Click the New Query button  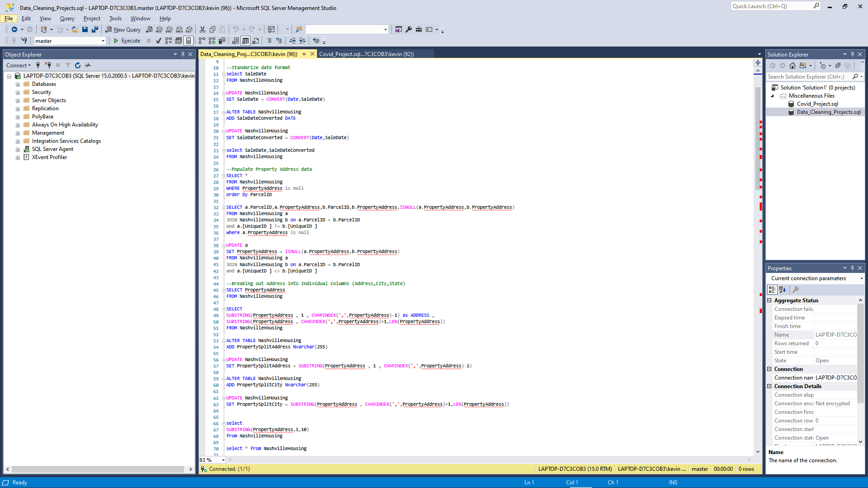point(123,29)
